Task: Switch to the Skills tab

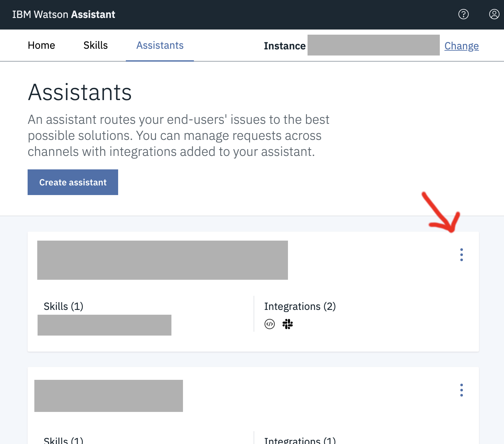Action: coord(96,45)
